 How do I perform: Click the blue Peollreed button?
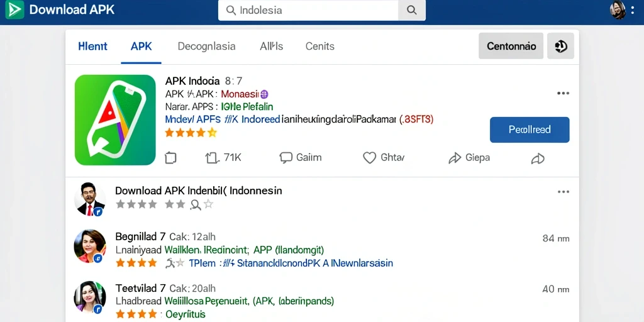[x=530, y=130]
